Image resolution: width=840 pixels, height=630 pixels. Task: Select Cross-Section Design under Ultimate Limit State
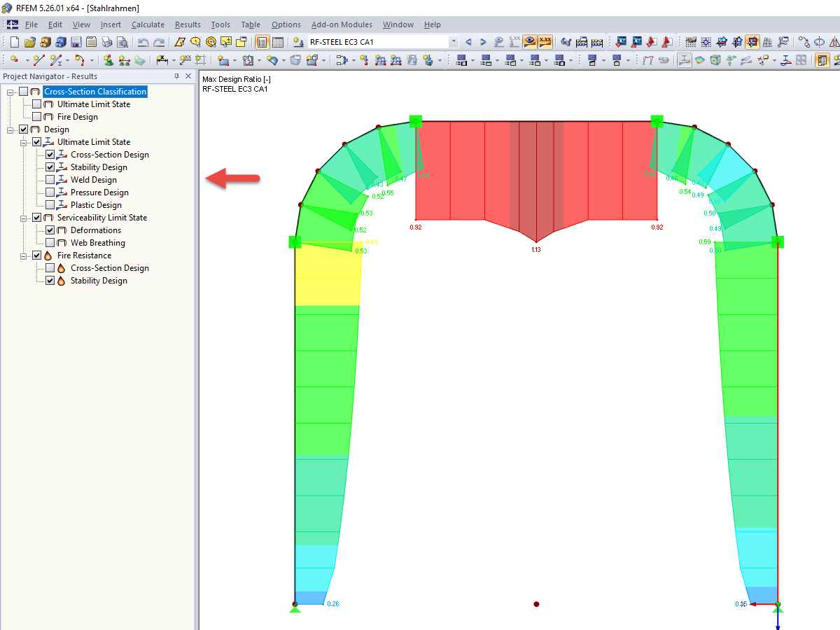tap(110, 155)
